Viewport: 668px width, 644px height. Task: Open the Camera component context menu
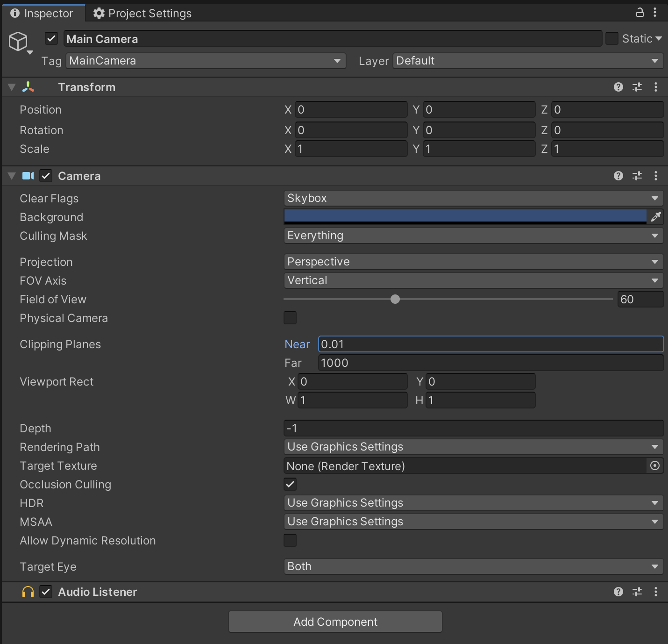[656, 176]
